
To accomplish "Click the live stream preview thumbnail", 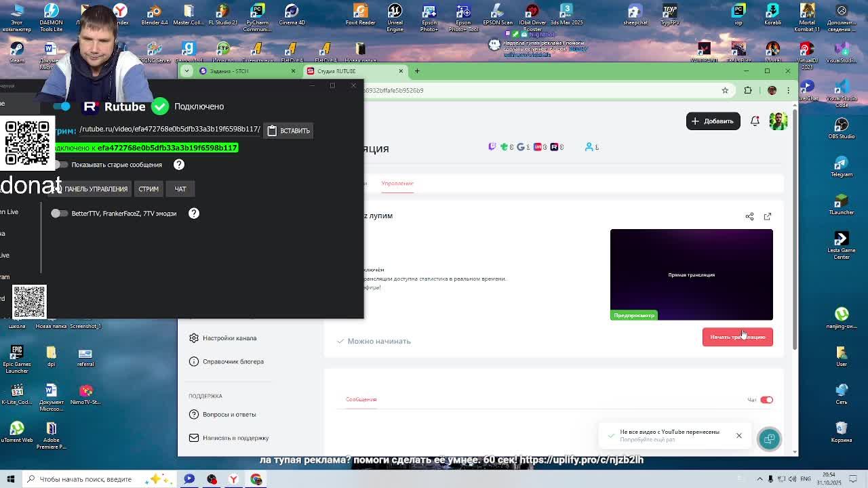I will click(691, 274).
